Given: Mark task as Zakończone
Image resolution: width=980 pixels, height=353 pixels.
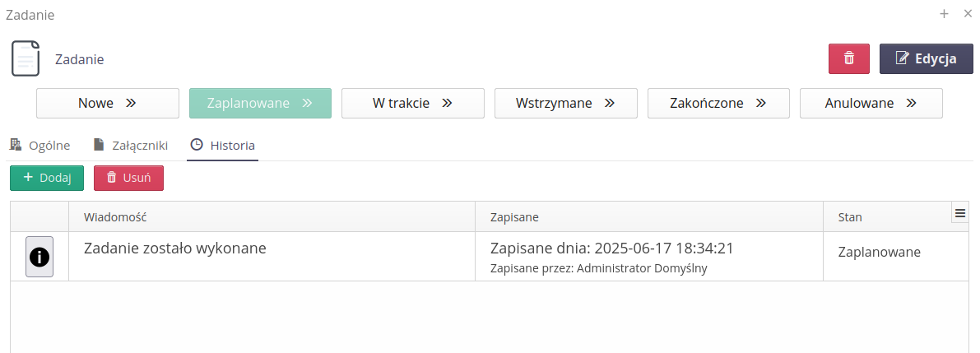Looking at the screenshot, I should coord(718,104).
